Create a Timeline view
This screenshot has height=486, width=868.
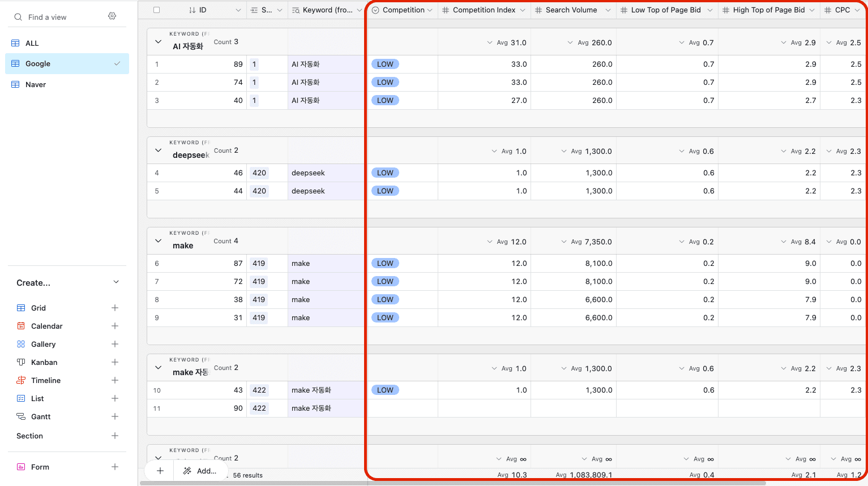[67, 380]
